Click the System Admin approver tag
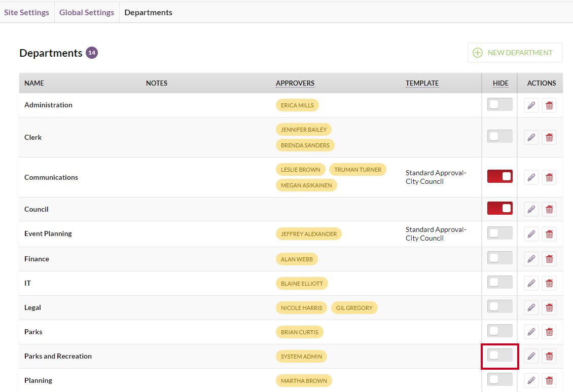 302,357
